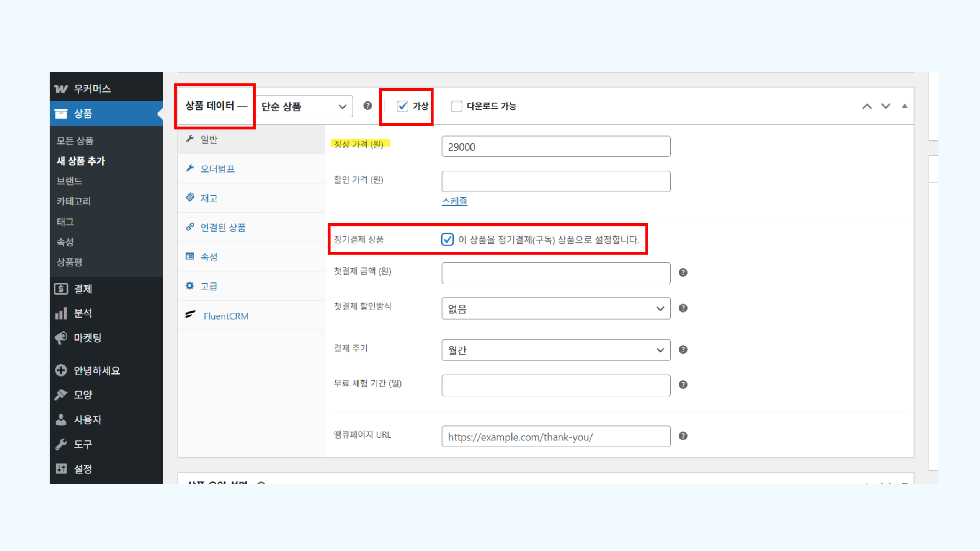Image resolution: width=980 pixels, height=551 pixels.
Task: Move product data panel up arrow
Action: point(867,106)
